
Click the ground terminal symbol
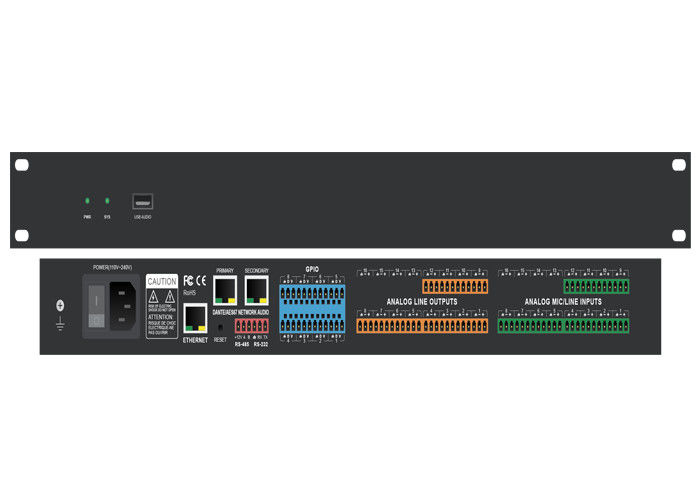pyautogui.click(x=60, y=306)
